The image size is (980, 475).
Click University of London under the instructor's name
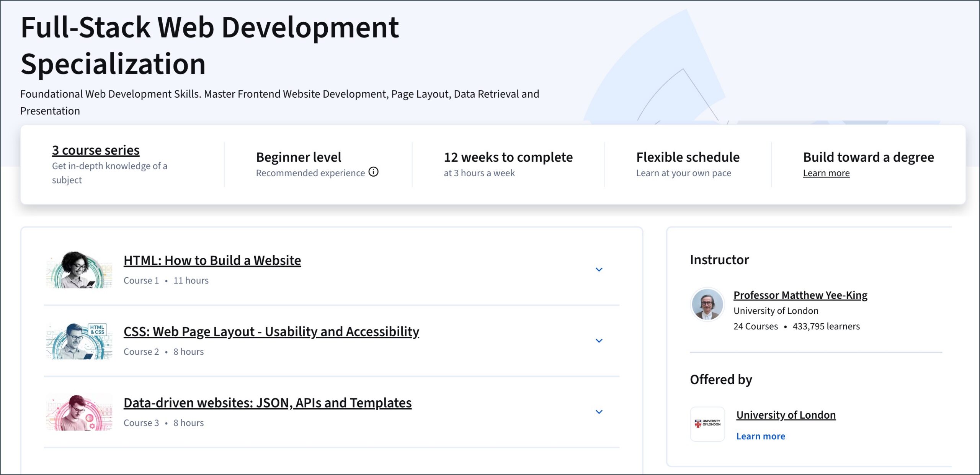tap(776, 311)
